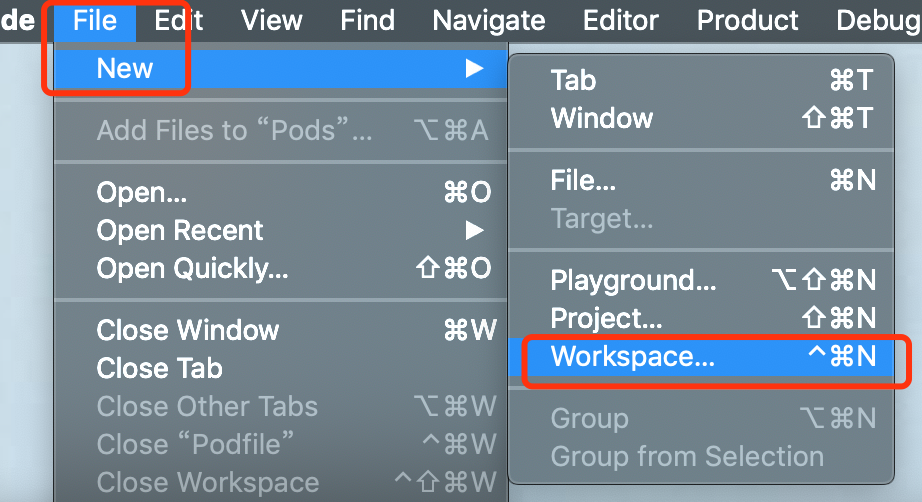Image resolution: width=922 pixels, height=502 pixels.
Task: Expand the New submenu arrow
Action: (474, 68)
